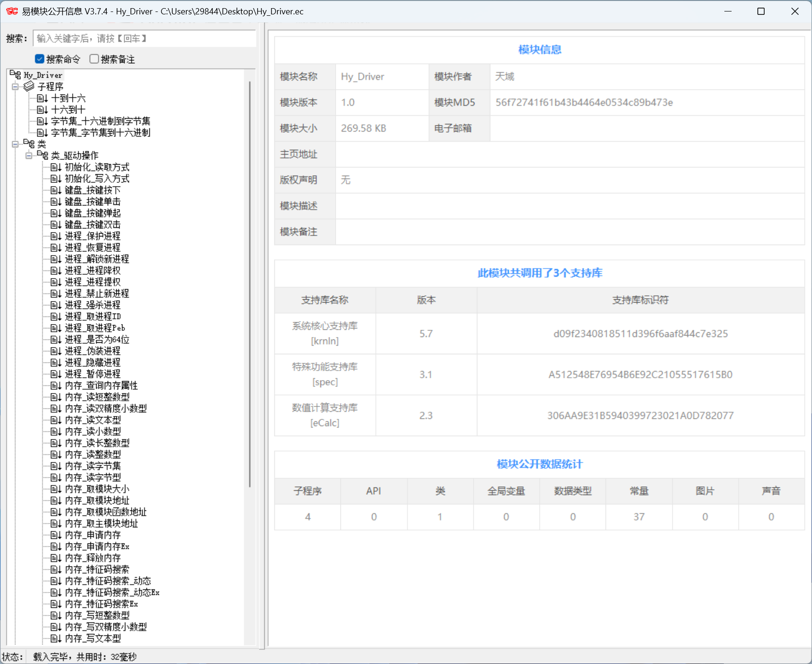Collapse the 类 tree node
This screenshot has height=664, width=812.
[15, 144]
